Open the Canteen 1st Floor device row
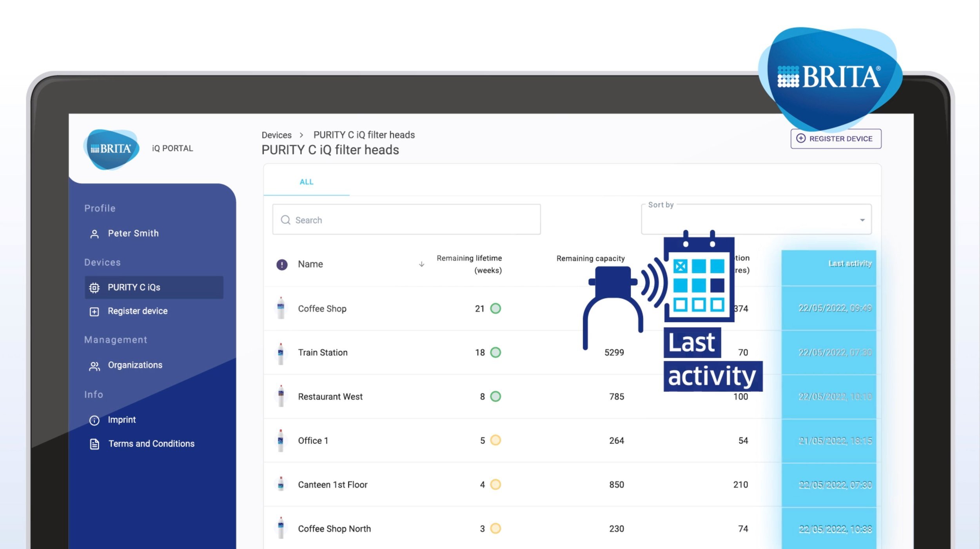 tap(572, 484)
